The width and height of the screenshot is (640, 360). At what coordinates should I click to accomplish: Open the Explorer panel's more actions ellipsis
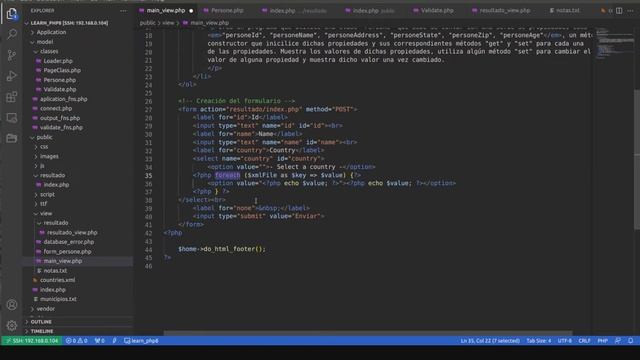click(123, 11)
